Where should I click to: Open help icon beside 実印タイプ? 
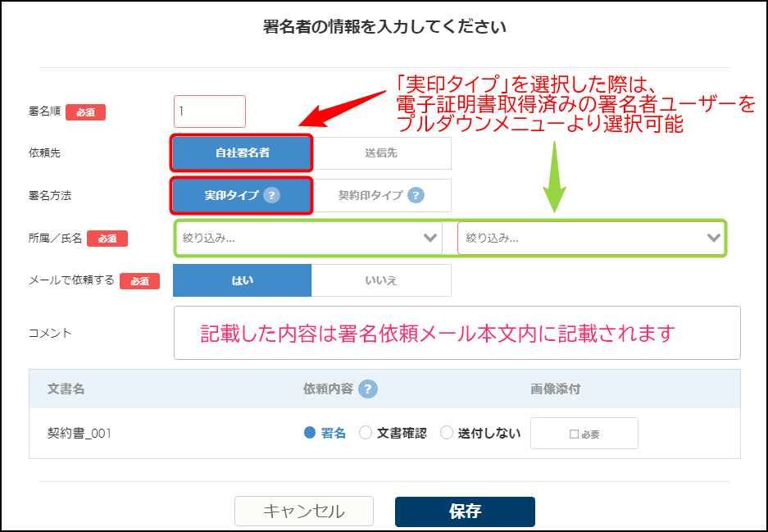(x=271, y=195)
